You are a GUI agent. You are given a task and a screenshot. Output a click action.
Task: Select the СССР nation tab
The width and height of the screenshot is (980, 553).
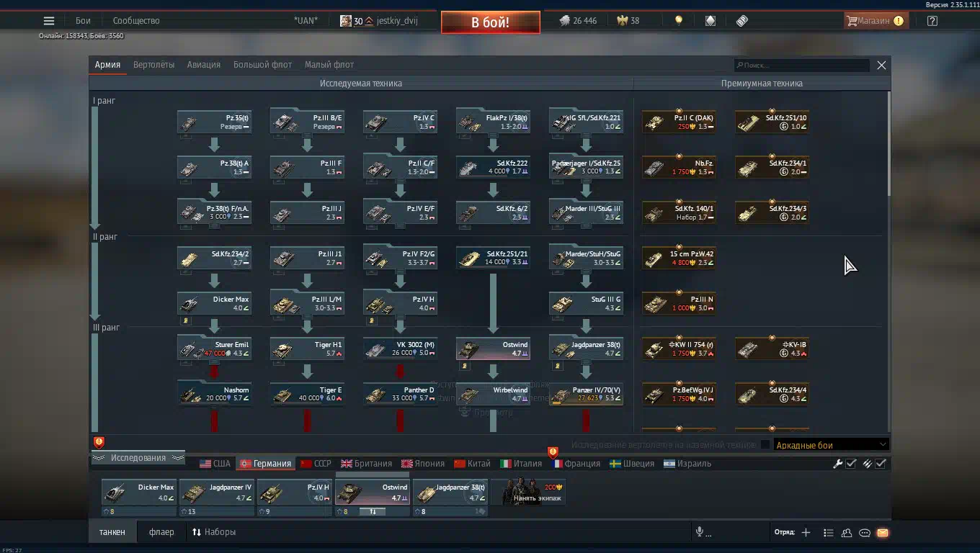coord(316,464)
